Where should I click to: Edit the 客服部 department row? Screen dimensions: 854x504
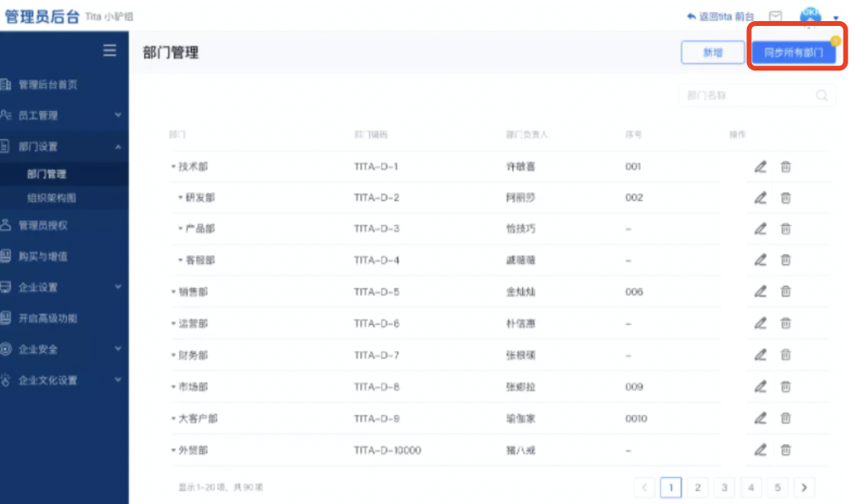[760, 260]
